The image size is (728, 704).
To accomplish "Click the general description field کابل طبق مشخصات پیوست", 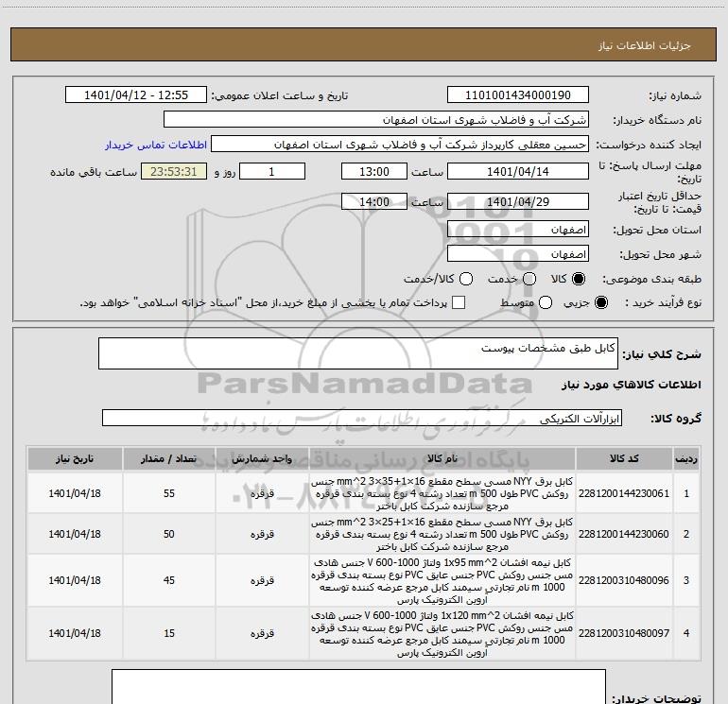I will 358,353.
